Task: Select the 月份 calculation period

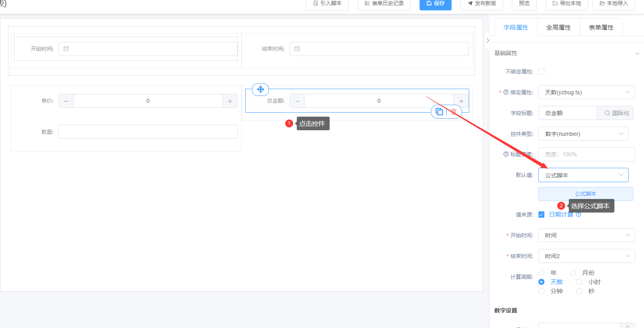Action: (573, 273)
